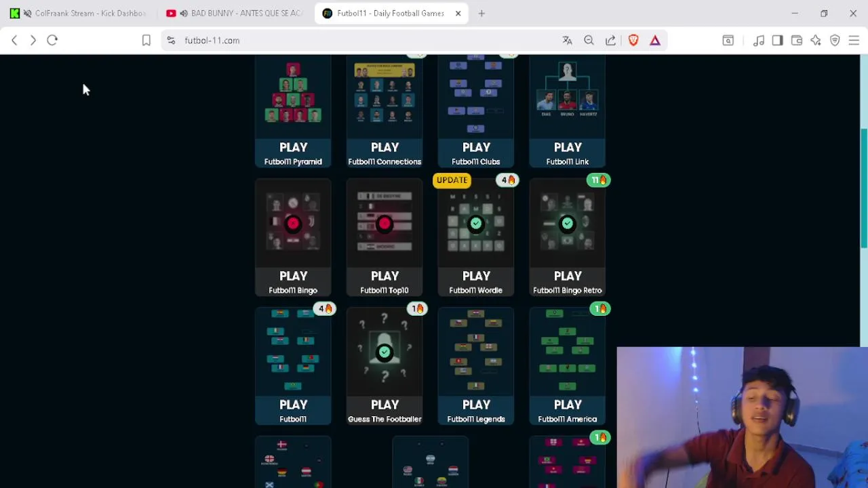The width and height of the screenshot is (868, 488).
Task: Switch to the ColFraank Stream Kick Dashboard tab
Action: (79, 14)
